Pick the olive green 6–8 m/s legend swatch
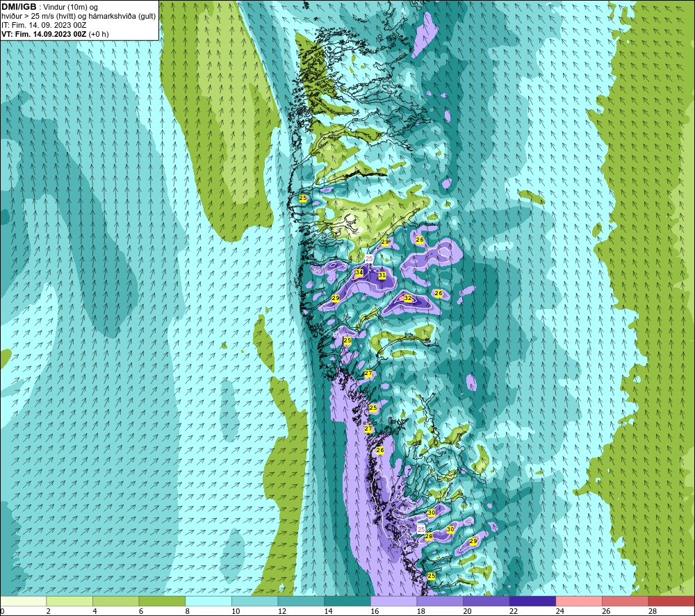Image resolution: width=695 pixels, height=616 pixels. [x=162, y=601]
